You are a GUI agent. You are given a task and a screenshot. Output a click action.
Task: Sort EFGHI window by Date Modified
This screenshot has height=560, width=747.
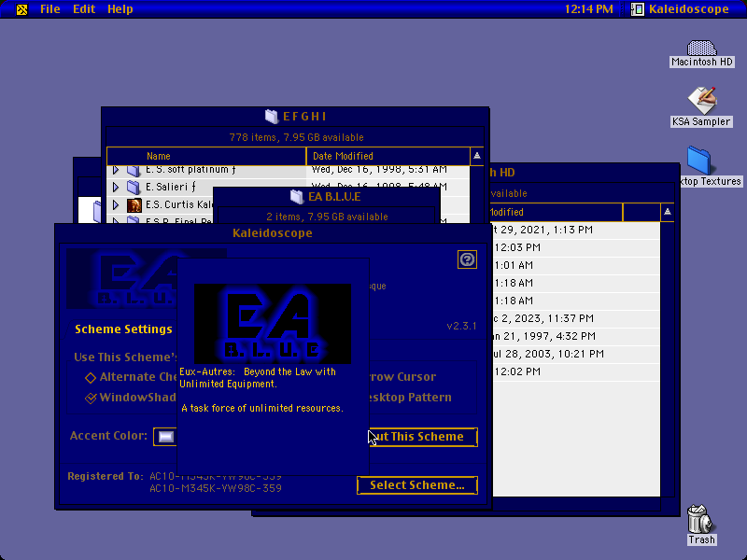click(x=388, y=156)
